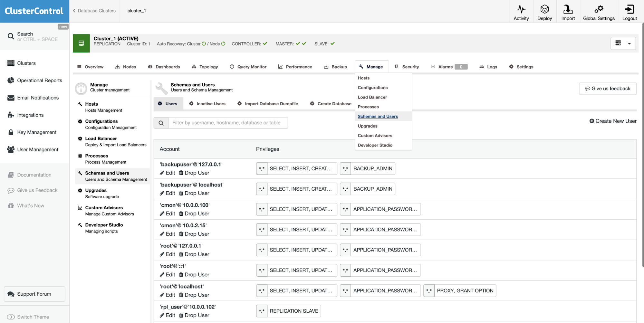
Task: Open Global Settings gears icon
Action: (599, 9)
